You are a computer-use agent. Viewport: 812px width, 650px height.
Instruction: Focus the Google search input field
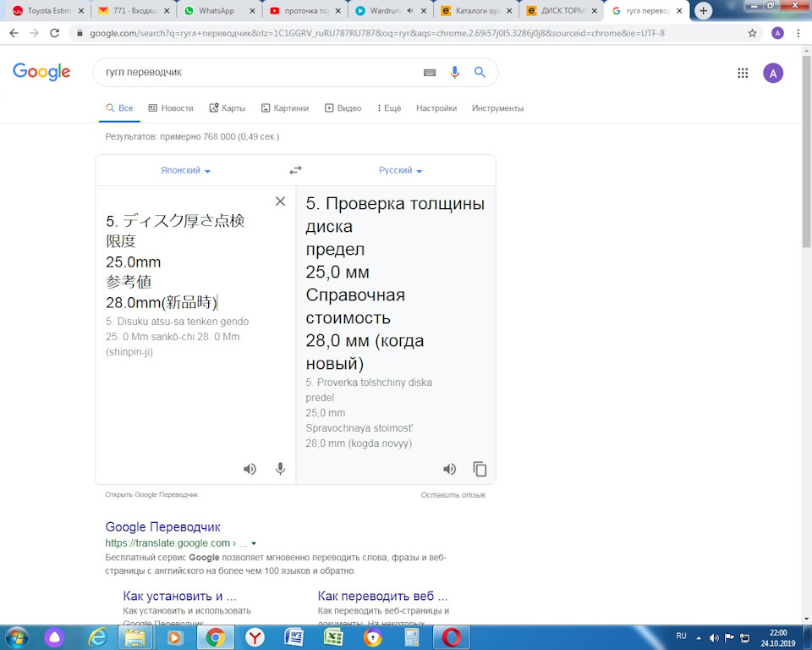[x=259, y=72]
